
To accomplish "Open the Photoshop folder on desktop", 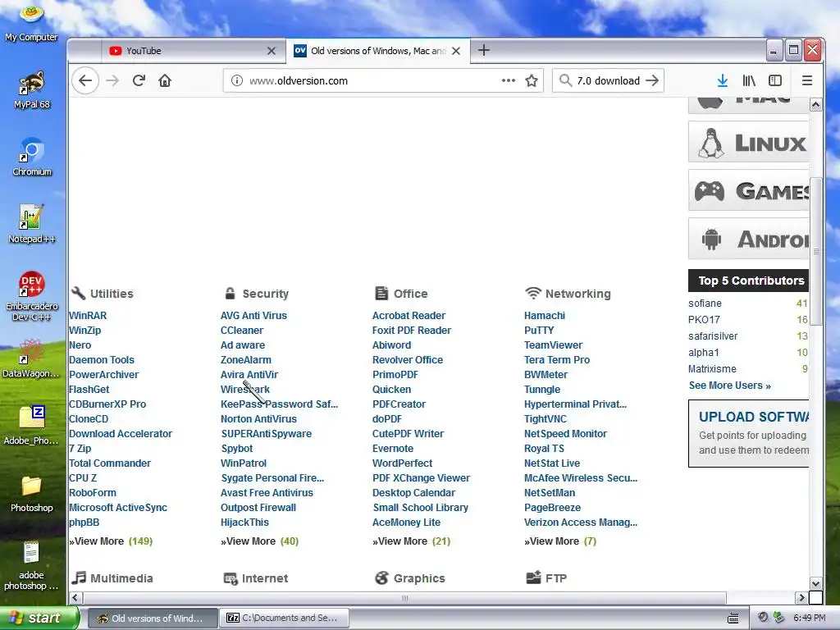I will coord(32,494).
